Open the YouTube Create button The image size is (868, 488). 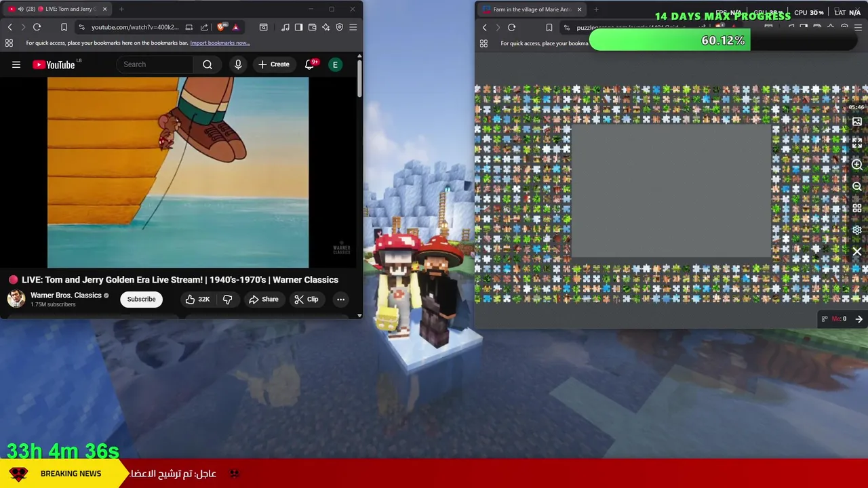(274, 64)
